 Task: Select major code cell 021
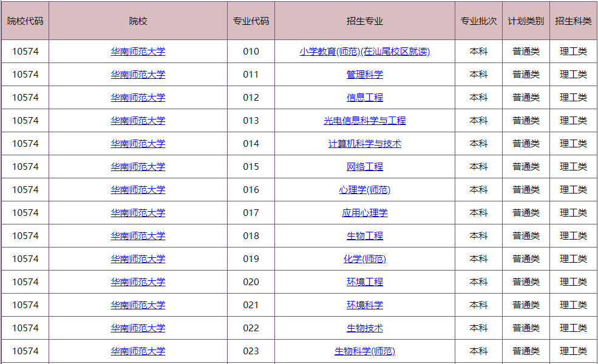point(251,305)
